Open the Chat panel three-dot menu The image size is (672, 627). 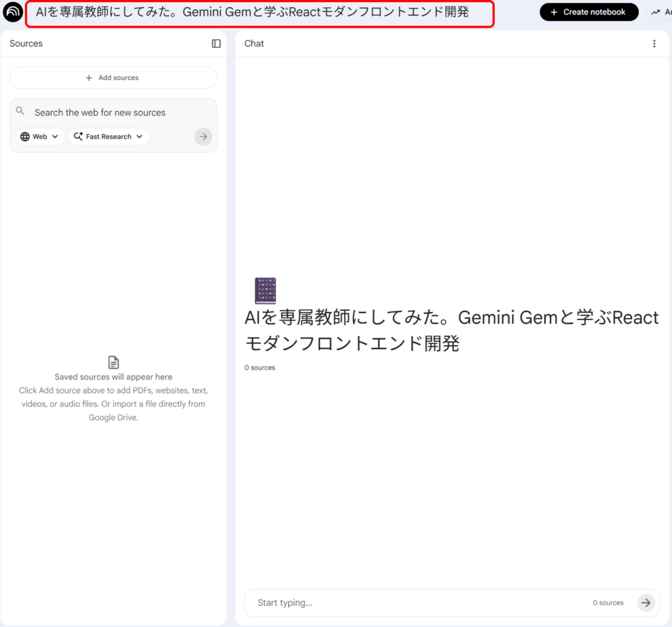[654, 43]
